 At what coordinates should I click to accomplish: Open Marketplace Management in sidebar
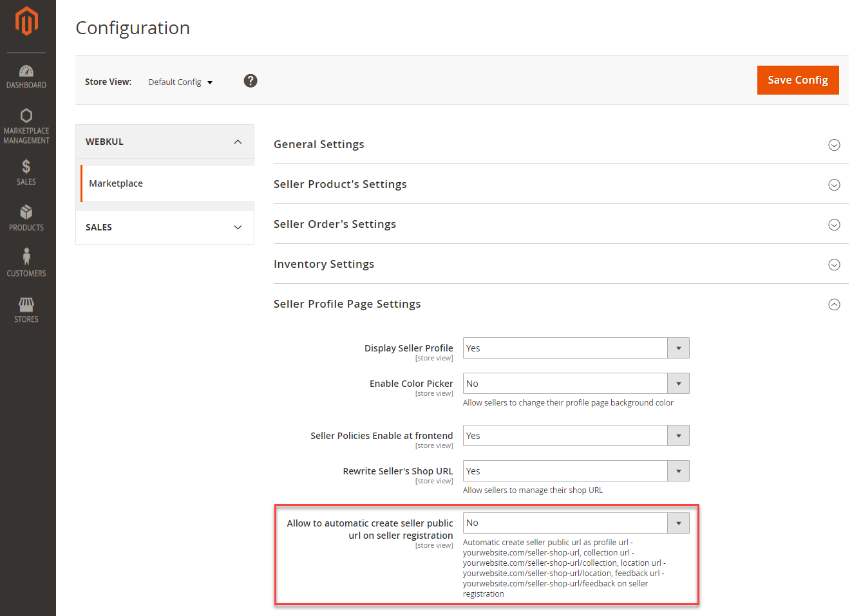[x=26, y=126]
